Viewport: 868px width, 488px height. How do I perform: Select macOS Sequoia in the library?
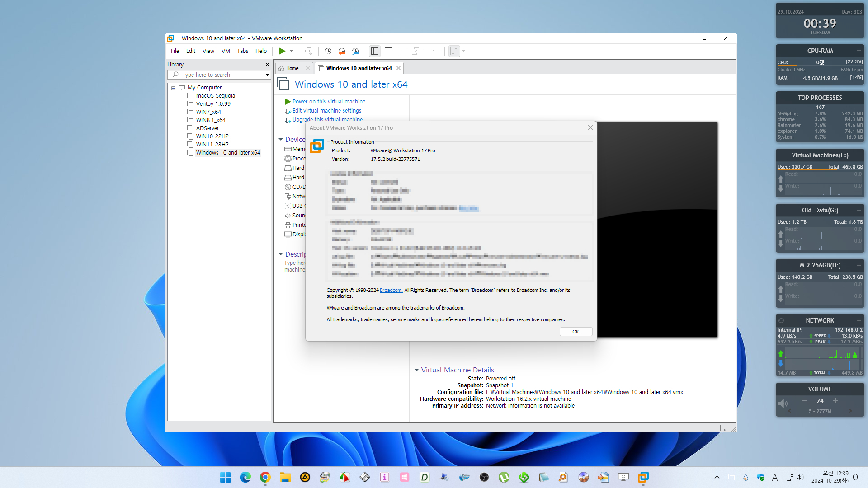pos(215,96)
